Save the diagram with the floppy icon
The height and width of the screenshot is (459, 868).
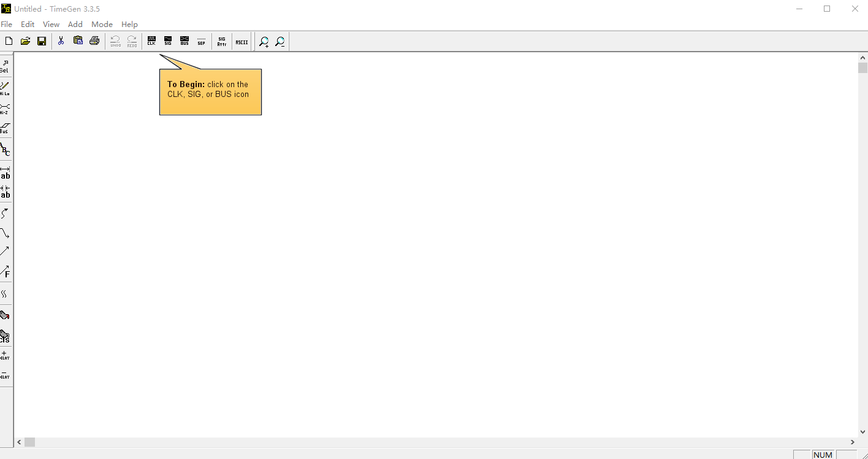42,41
